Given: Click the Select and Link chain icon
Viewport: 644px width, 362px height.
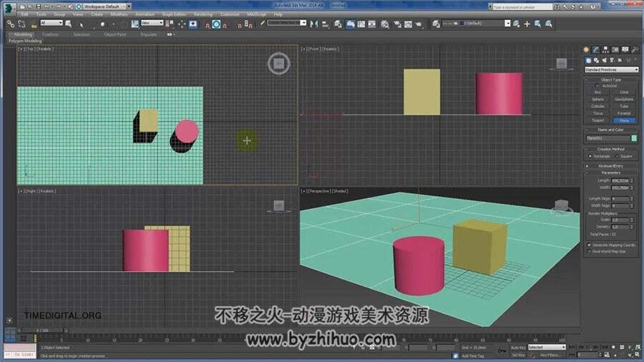Looking at the screenshot, I should pos(11,24).
